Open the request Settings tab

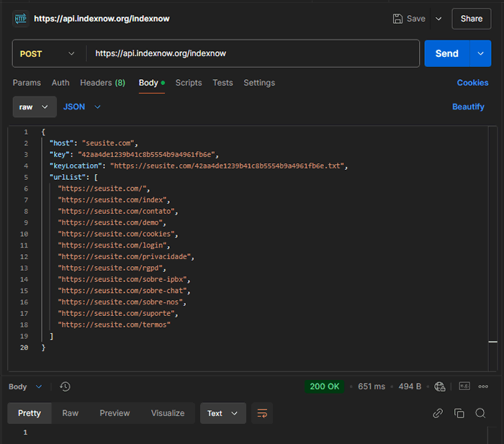pos(259,83)
